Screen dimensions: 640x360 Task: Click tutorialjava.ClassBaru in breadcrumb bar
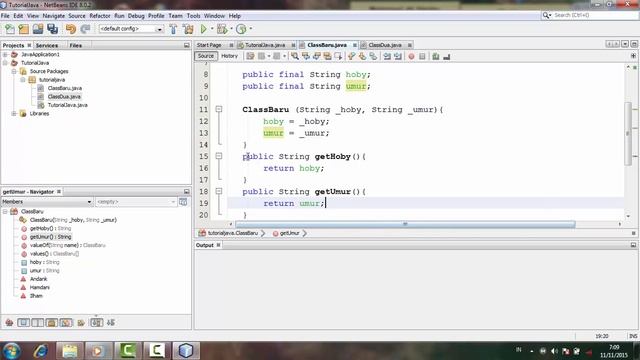point(233,233)
